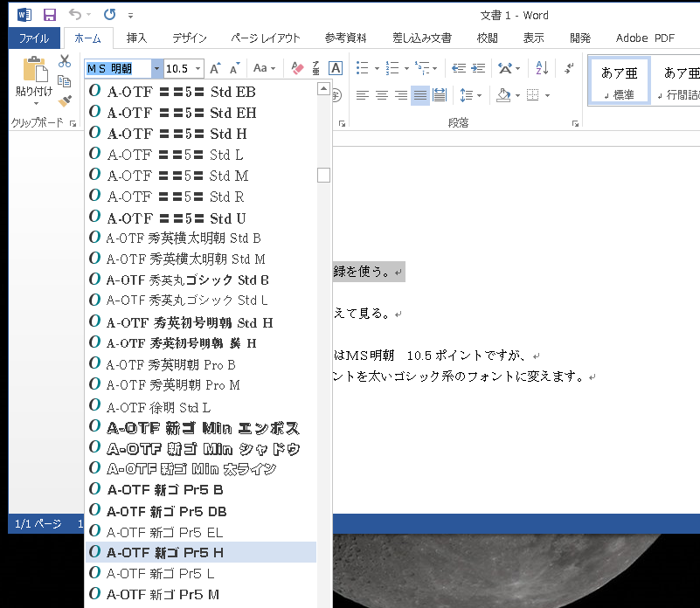
Task: Click the borders grid icon
Action: click(x=532, y=95)
